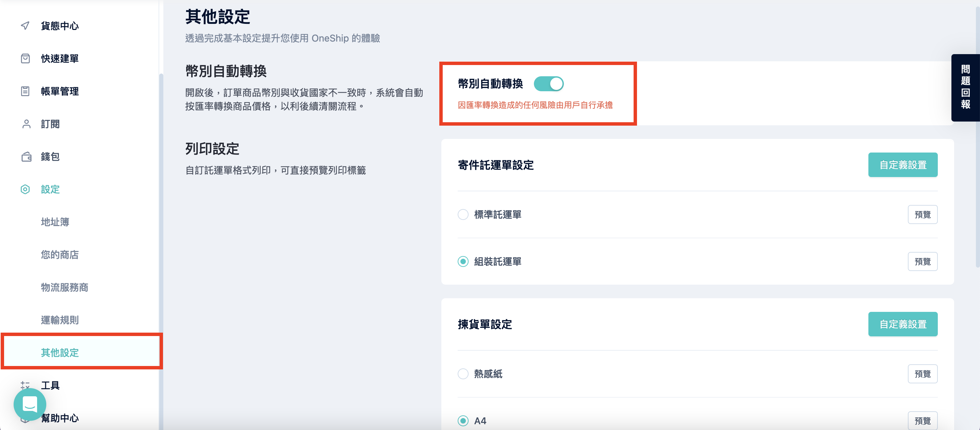
Task: Open the chat support bubble
Action: click(30, 404)
